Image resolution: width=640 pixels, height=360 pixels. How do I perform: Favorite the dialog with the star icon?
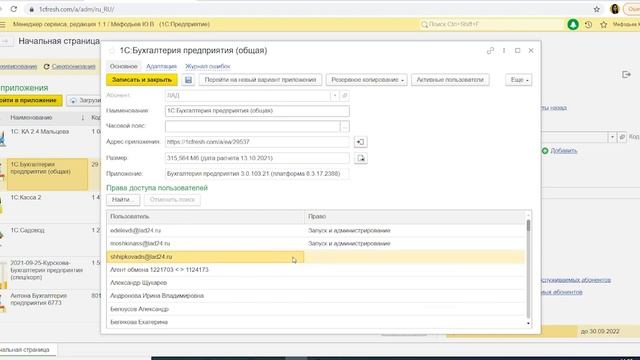coord(112,51)
